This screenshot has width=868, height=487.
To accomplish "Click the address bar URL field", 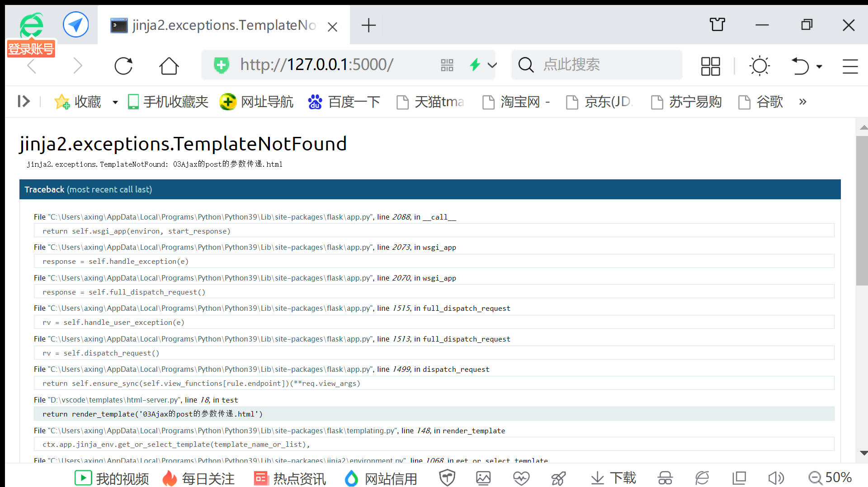I will [x=316, y=65].
